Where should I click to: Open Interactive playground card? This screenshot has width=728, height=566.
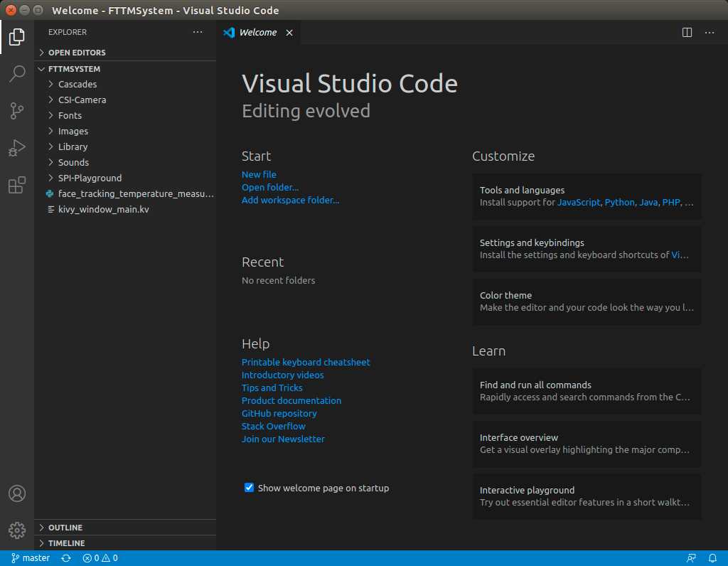click(x=587, y=496)
